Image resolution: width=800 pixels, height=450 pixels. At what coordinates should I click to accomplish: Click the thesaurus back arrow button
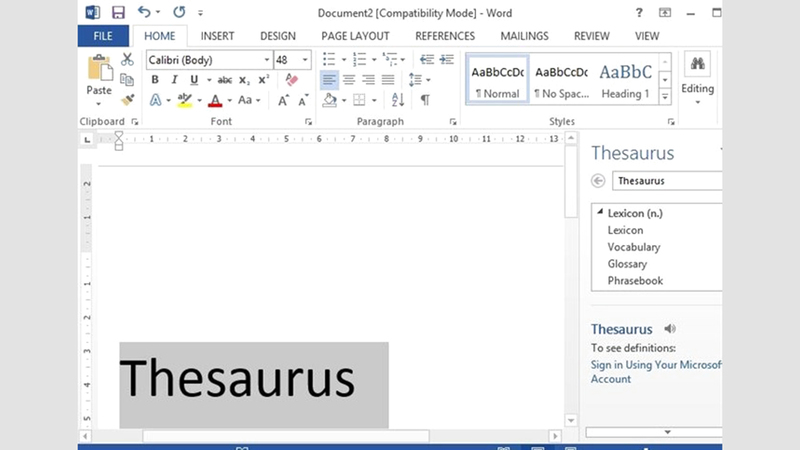(x=598, y=181)
